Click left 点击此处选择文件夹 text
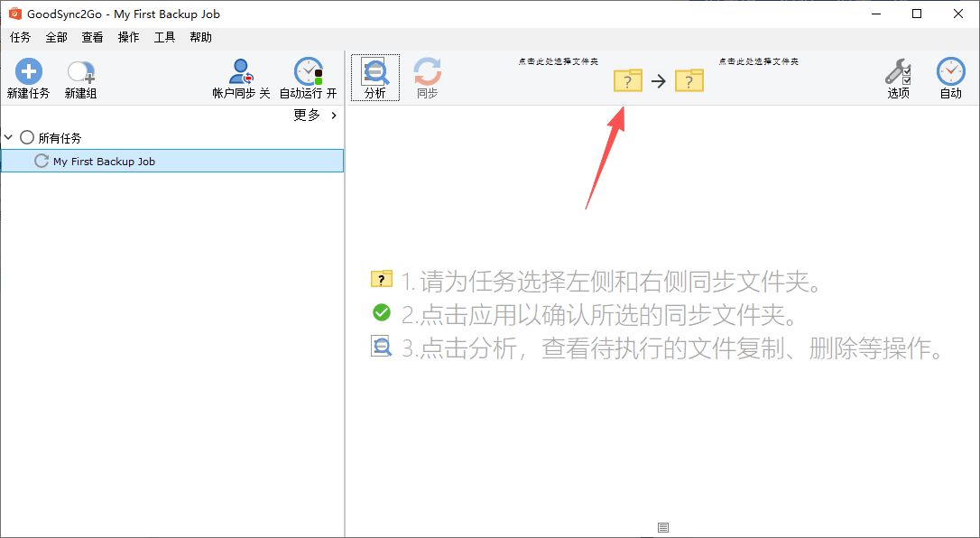The image size is (980, 538). [x=558, y=61]
